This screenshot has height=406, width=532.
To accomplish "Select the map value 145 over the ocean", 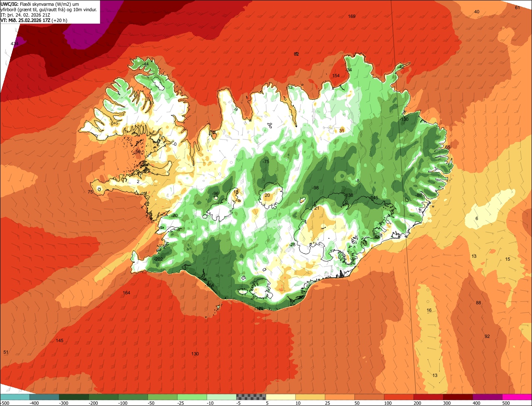I will [59, 340].
